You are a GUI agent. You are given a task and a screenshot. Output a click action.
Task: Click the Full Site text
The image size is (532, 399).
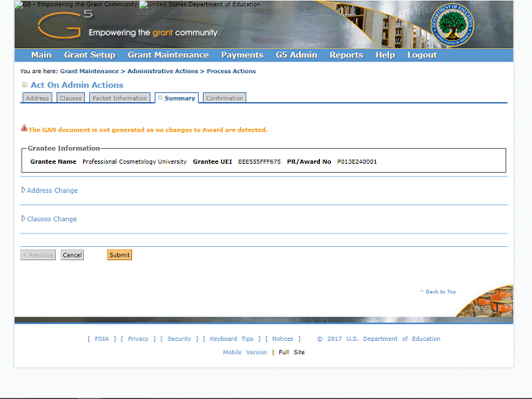pyautogui.click(x=292, y=352)
